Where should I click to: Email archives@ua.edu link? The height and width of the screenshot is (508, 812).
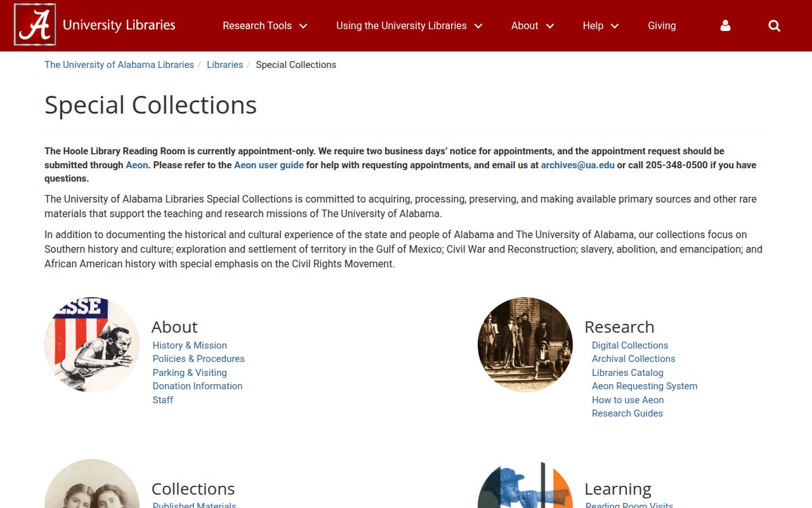tap(577, 165)
